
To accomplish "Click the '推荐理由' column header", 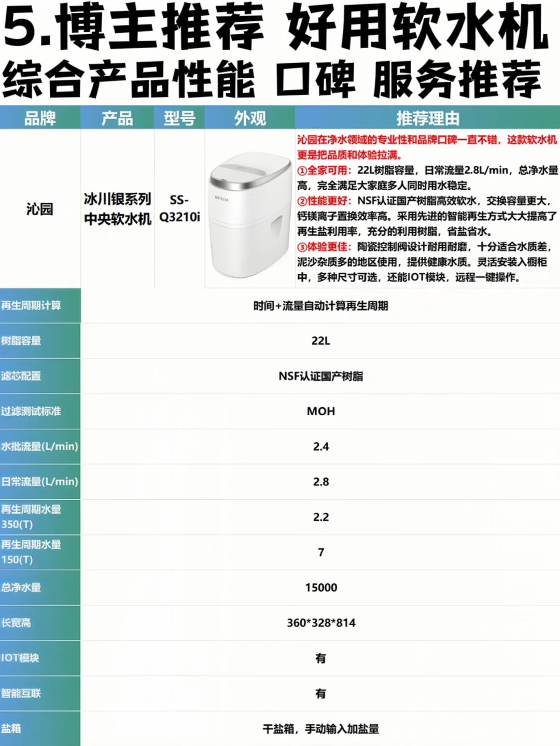I will [x=428, y=118].
